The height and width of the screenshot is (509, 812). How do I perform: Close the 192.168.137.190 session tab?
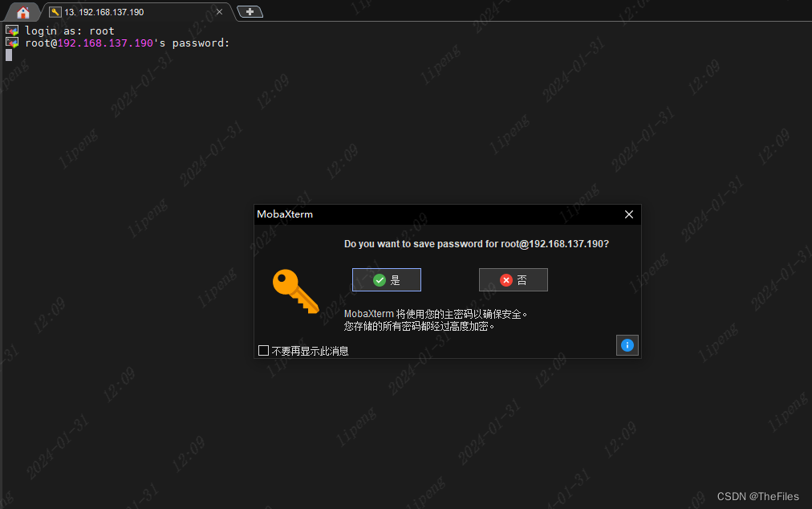click(x=219, y=12)
